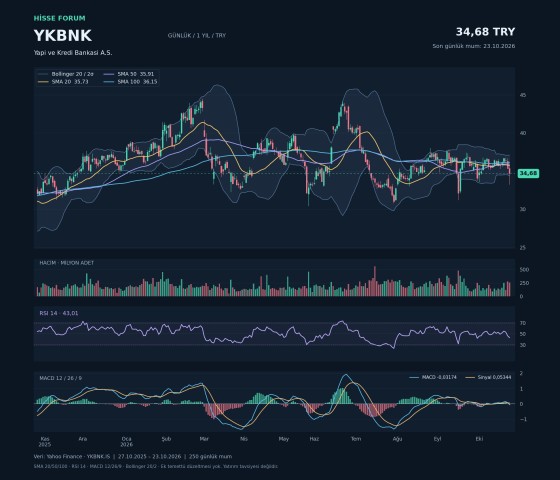Image resolution: width=560 pixels, height=480 pixels.
Task: Click the RSI 14 · 43,01 panel title
Action: pos(59,313)
